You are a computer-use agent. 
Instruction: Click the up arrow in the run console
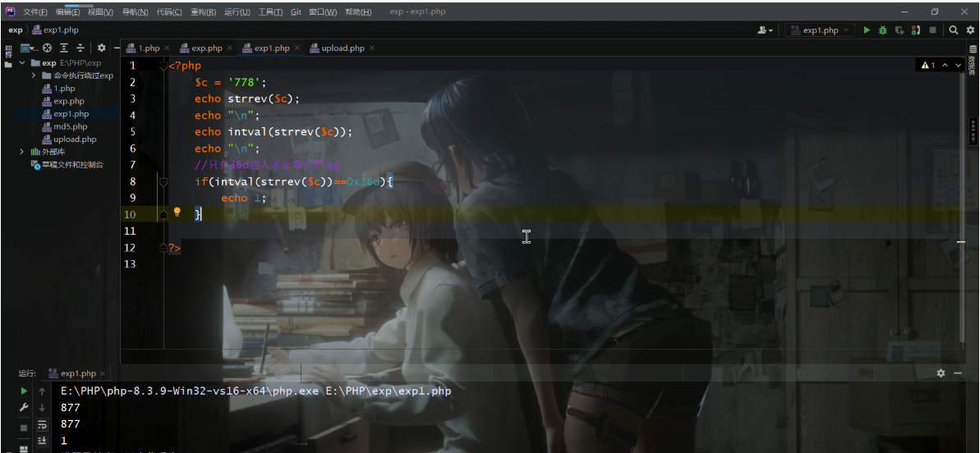[42, 391]
